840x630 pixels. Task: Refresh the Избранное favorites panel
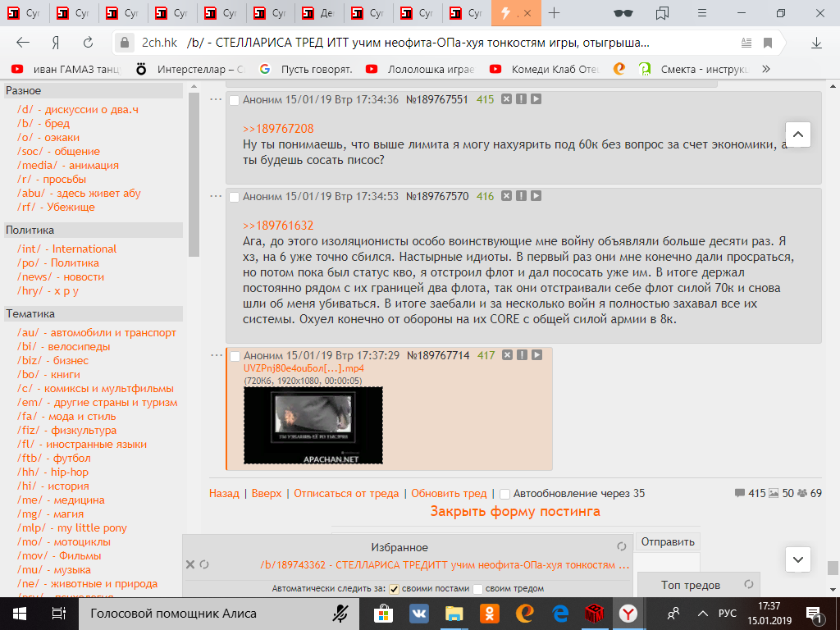click(x=622, y=546)
